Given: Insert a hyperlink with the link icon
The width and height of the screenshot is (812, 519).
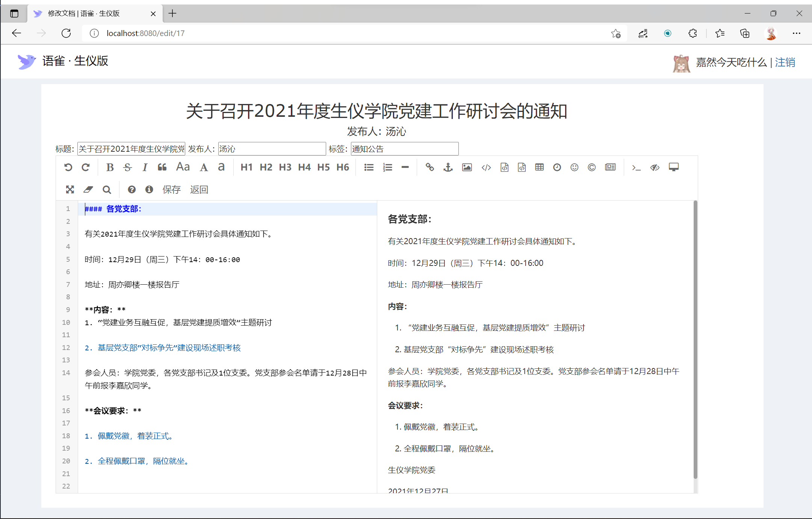Looking at the screenshot, I should click(429, 167).
